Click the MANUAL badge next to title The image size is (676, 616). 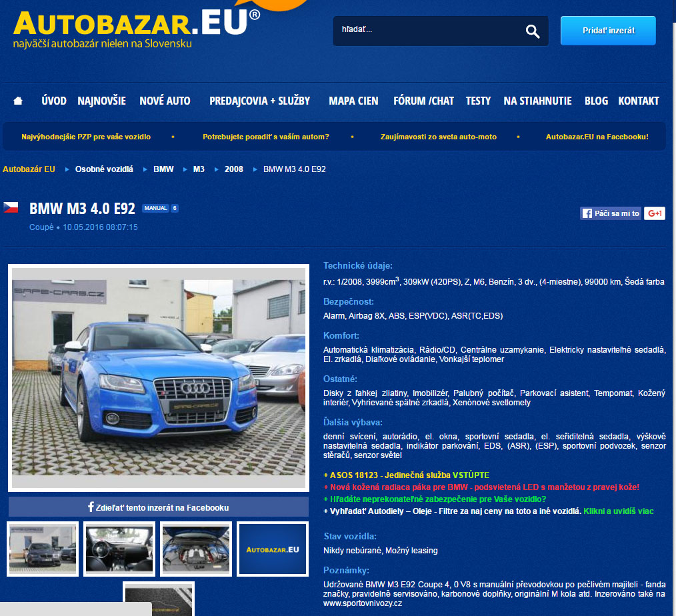pyautogui.click(x=155, y=208)
